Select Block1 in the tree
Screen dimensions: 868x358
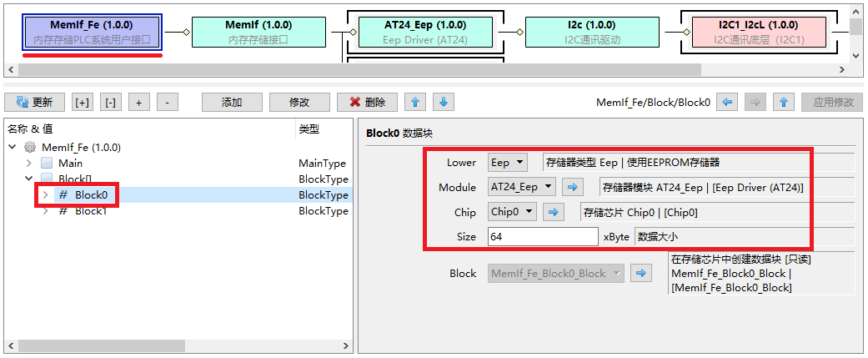[90, 210]
